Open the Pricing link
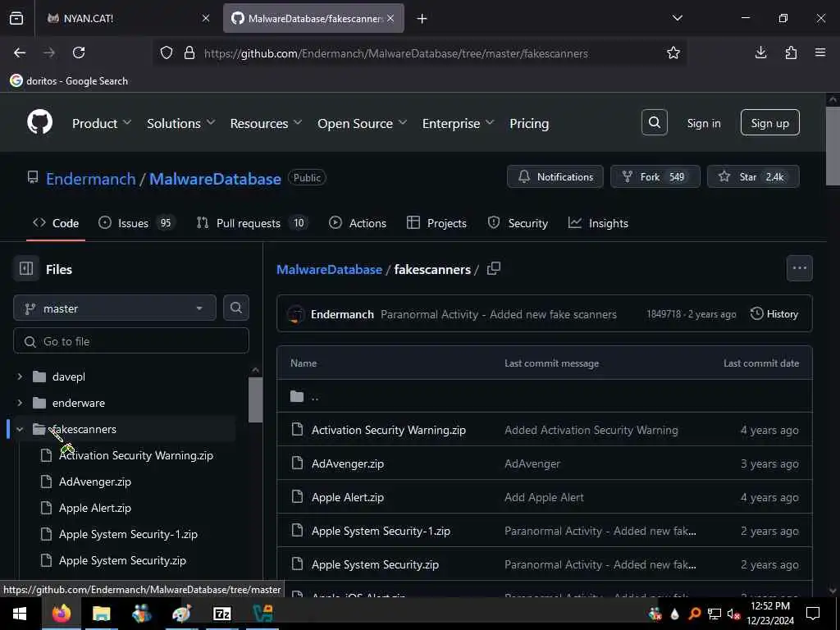The height and width of the screenshot is (630, 840). coord(529,123)
